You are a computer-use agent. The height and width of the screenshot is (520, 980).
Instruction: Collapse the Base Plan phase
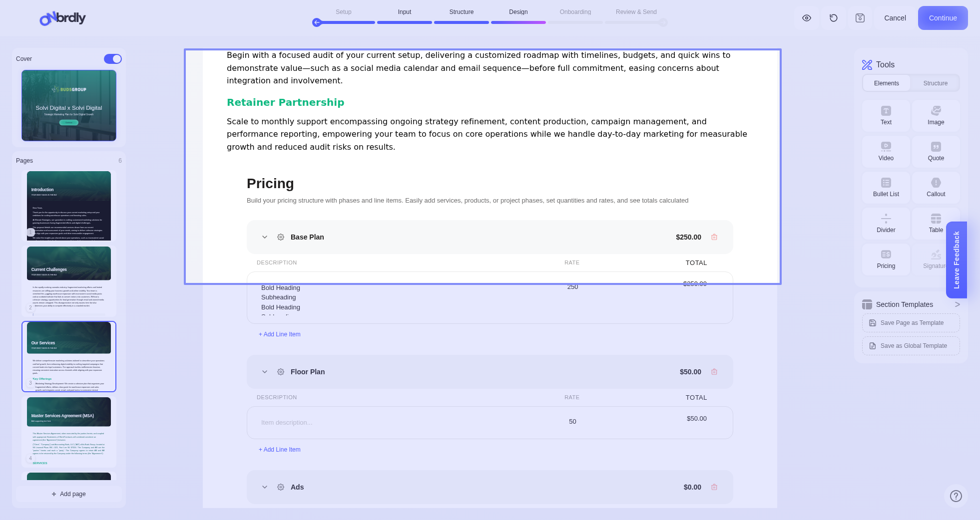point(265,237)
